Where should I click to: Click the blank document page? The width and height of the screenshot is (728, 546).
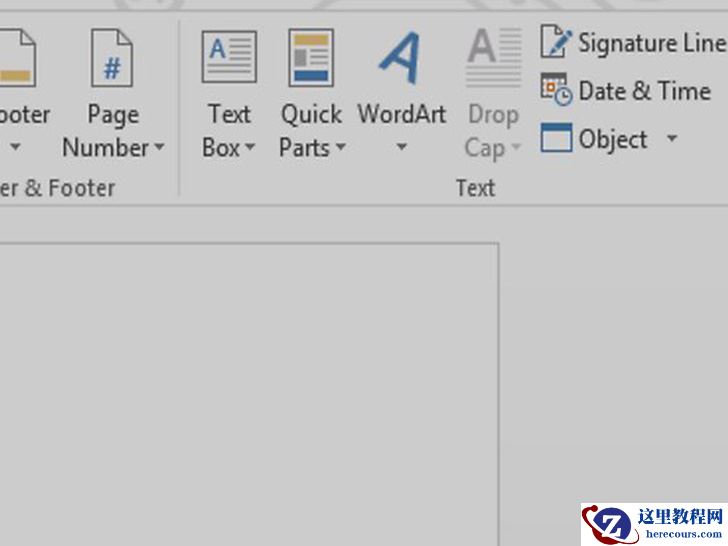249,394
